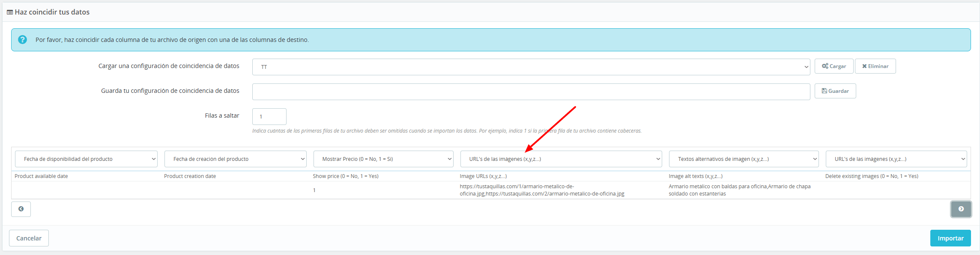Focus the Guarda tu configuración name field
The height and width of the screenshot is (255, 980).
point(531,92)
